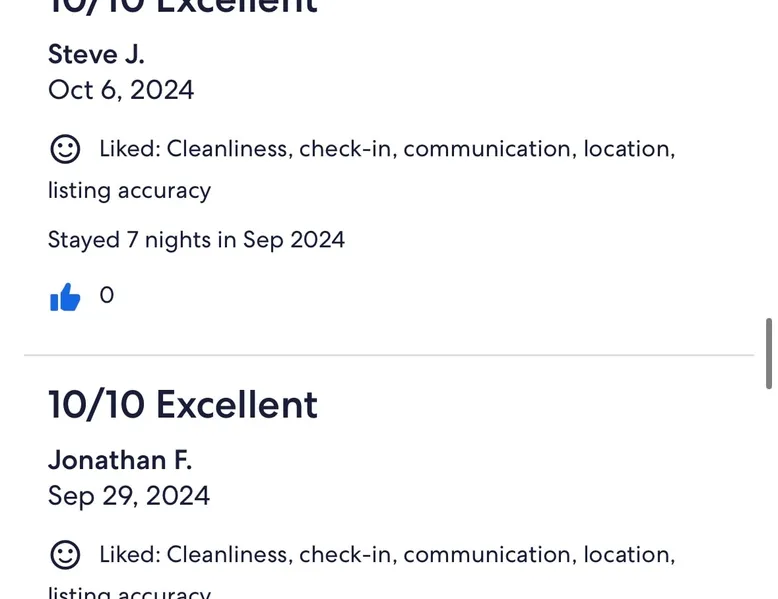Viewport: 778px width, 599px height.
Task: Click the word 'location' in Steve J.'s review
Action: 627,149
